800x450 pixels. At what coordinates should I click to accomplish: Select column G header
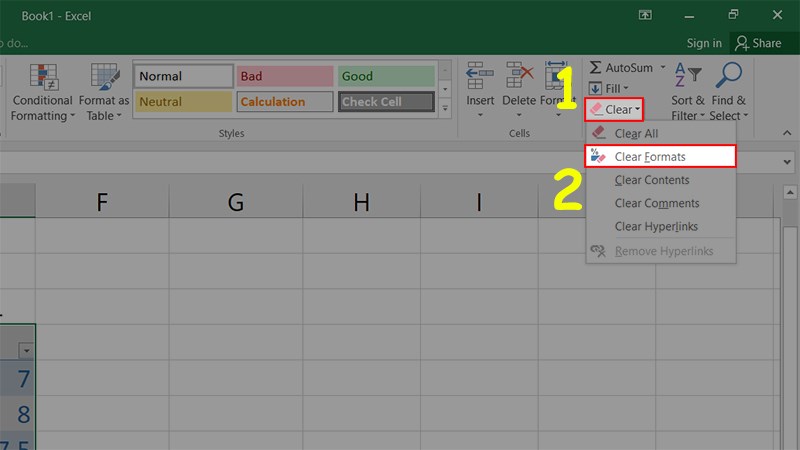[x=236, y=203]
